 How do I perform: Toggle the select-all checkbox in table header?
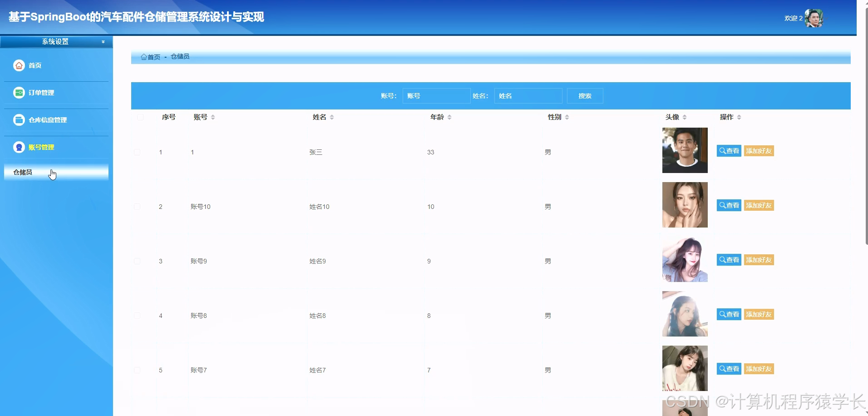141,117
